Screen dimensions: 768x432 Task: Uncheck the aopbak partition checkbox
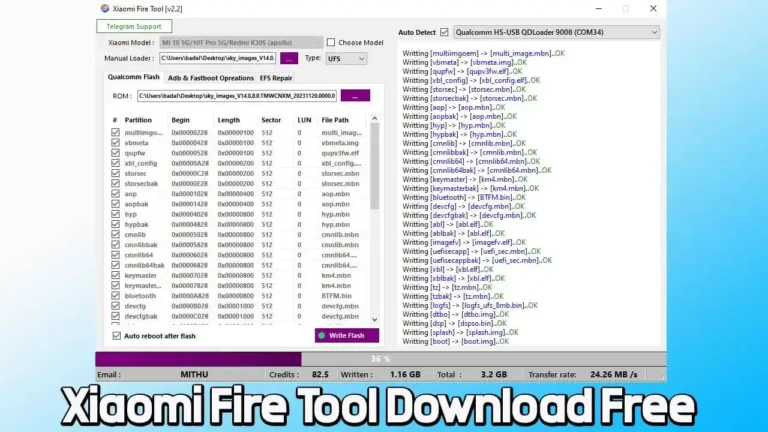[x=115, y=204]
